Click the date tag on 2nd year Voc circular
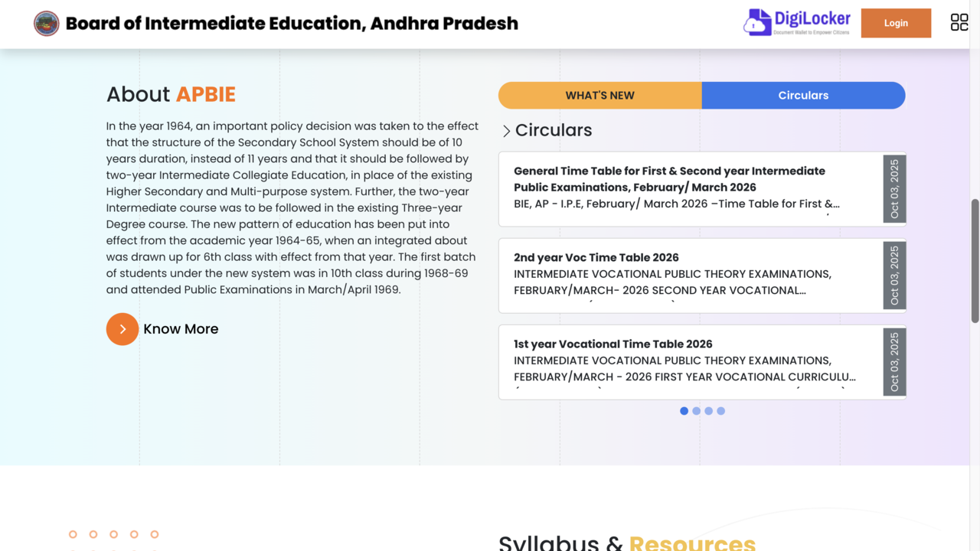The width and height of the screenshot is (980, 551). click(x=894, y=275)
